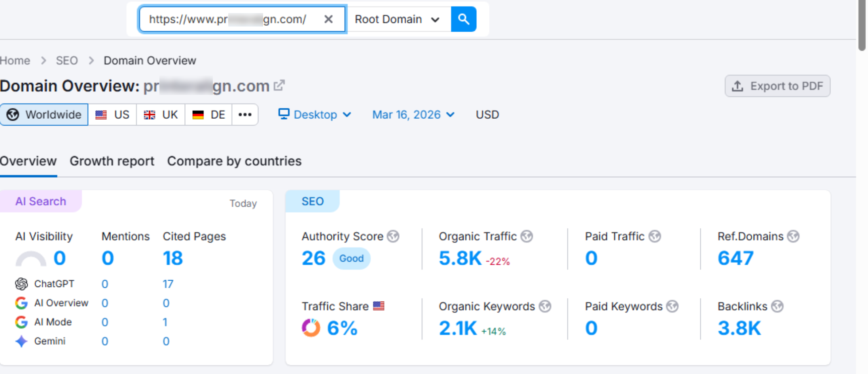Click the Authority Score info icon
Image resolution: width=868 pixels, height=374 pixels.
pos(392,236)
